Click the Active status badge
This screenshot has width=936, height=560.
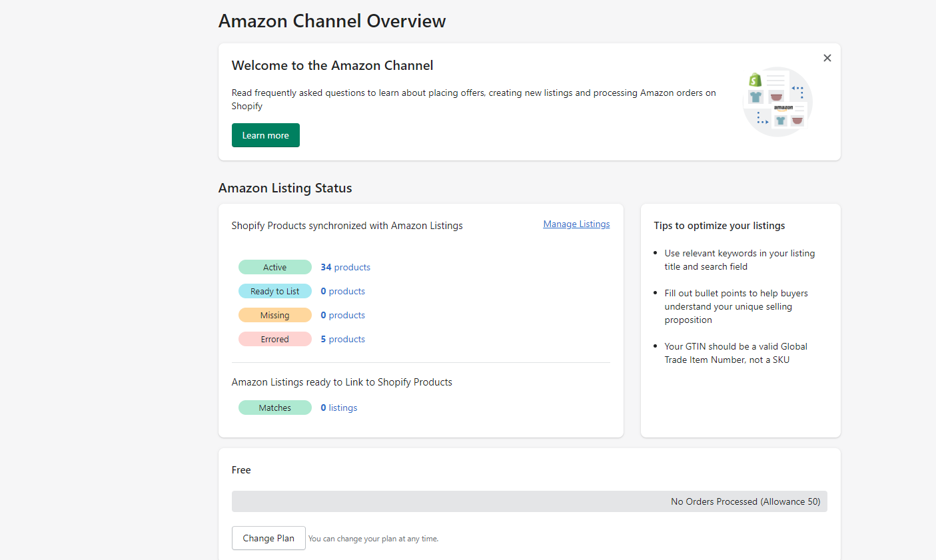275,267
